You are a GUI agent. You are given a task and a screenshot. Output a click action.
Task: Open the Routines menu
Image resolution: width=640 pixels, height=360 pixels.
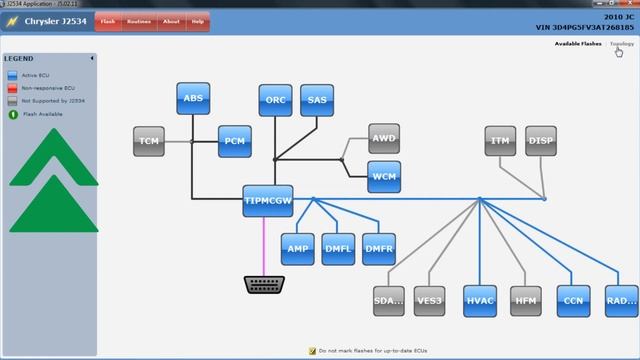coord(139,22)
